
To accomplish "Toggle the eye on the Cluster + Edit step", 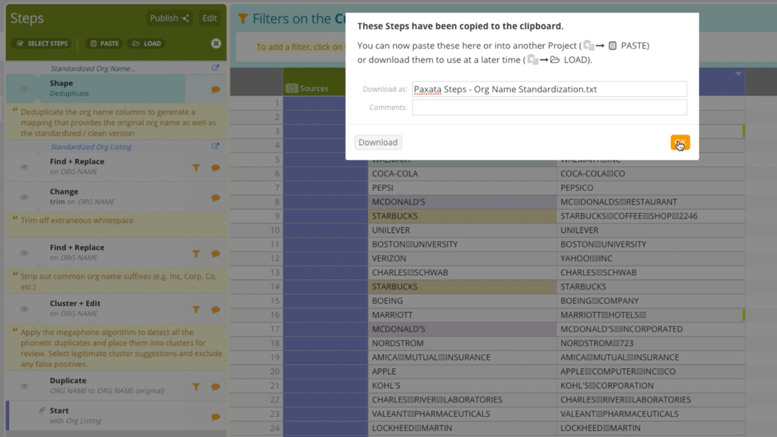I will (x=24, y=309).
